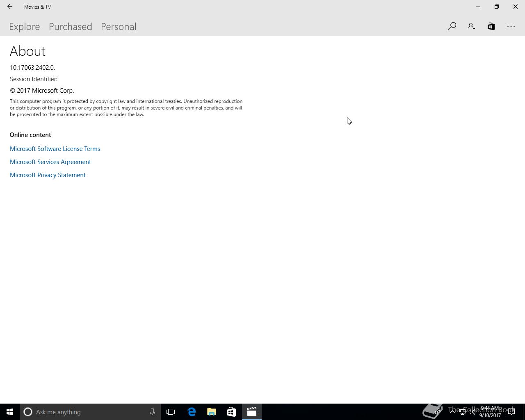Open Microsoft Software License Terms link
The image size is (525, 420).
coord(55,149)
